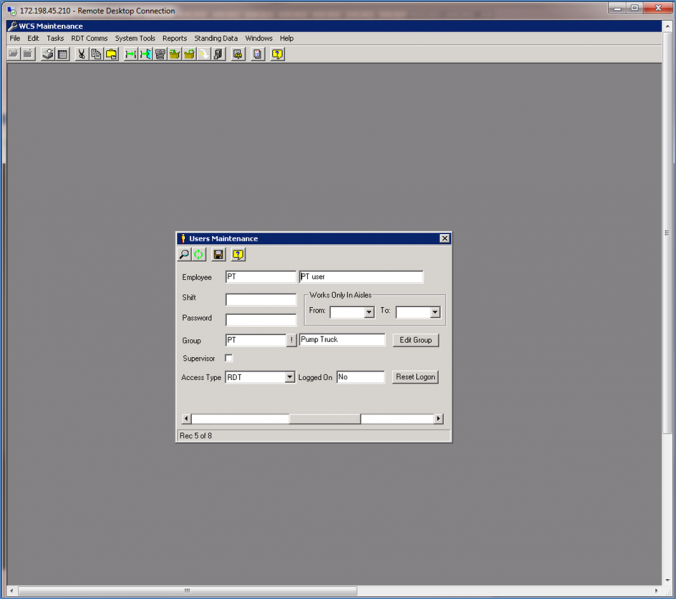
Task: Open the Reports menu
Action: (x=175, y=38)
